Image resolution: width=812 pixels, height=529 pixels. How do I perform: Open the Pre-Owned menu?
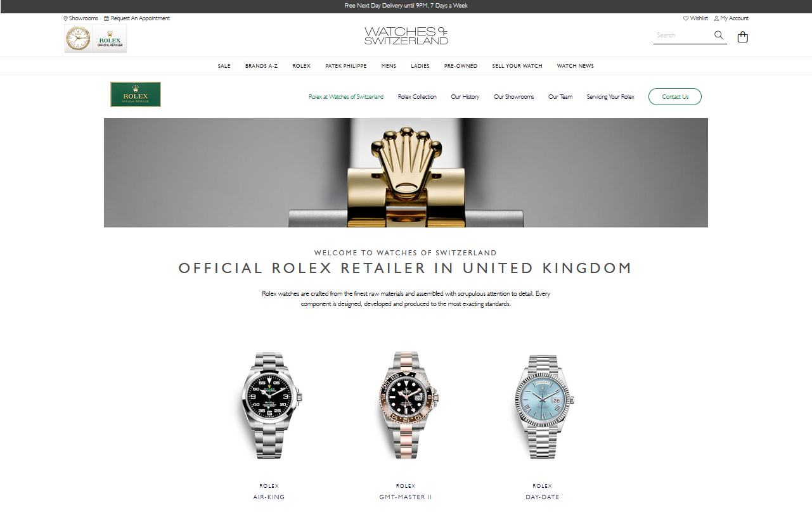461,66
